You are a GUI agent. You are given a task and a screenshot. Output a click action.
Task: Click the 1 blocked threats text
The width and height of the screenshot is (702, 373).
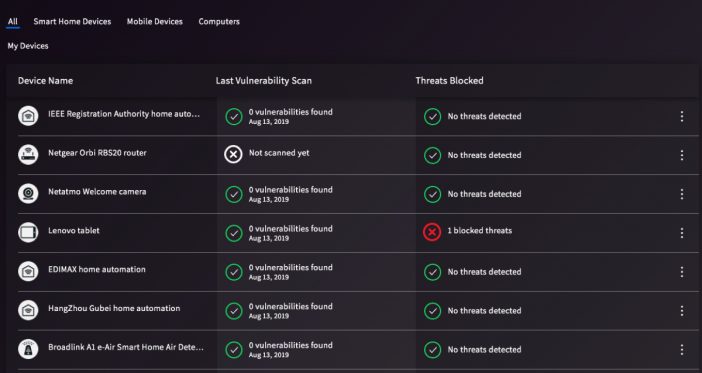coord(479,231)
